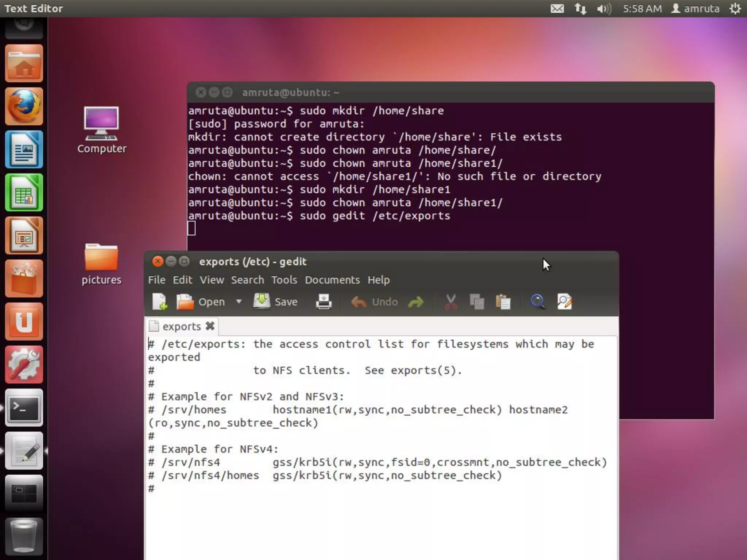Click the Cut scissors icon
This screenshot has width=747, height=560.
pos(451,302)
